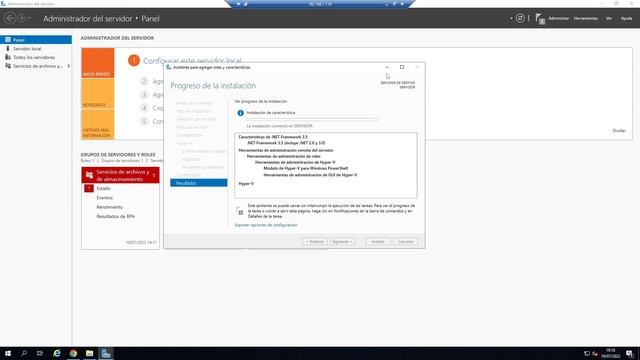Open Rendimiento in the file services tile

tap(109, 207)
